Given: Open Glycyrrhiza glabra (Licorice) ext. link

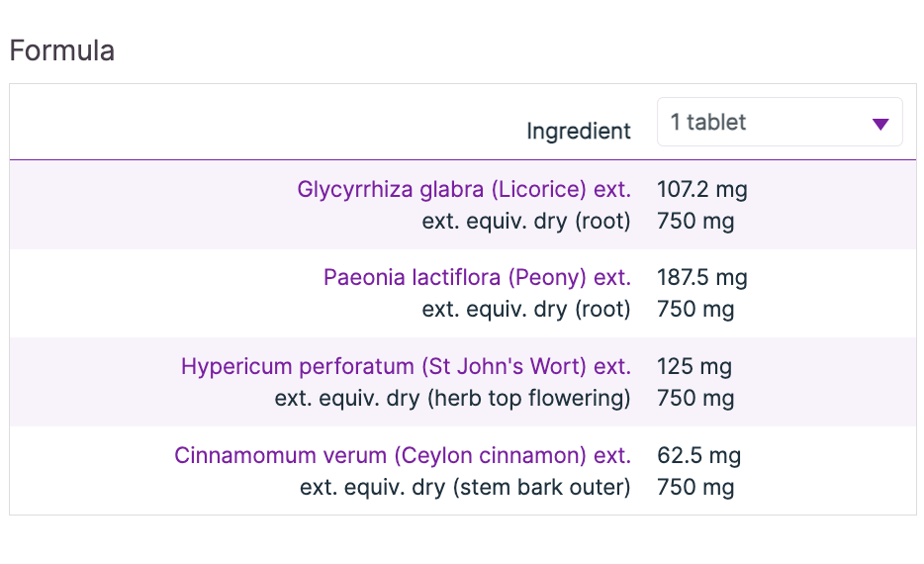Looking at the screenshot, I should click(x=464, y=189).
